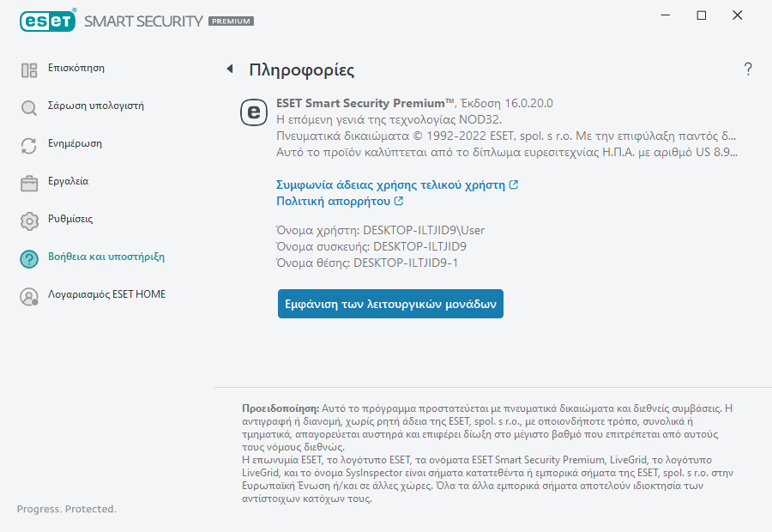
Task: Click the help question mark sidebar icon
Action: point(29,259)
